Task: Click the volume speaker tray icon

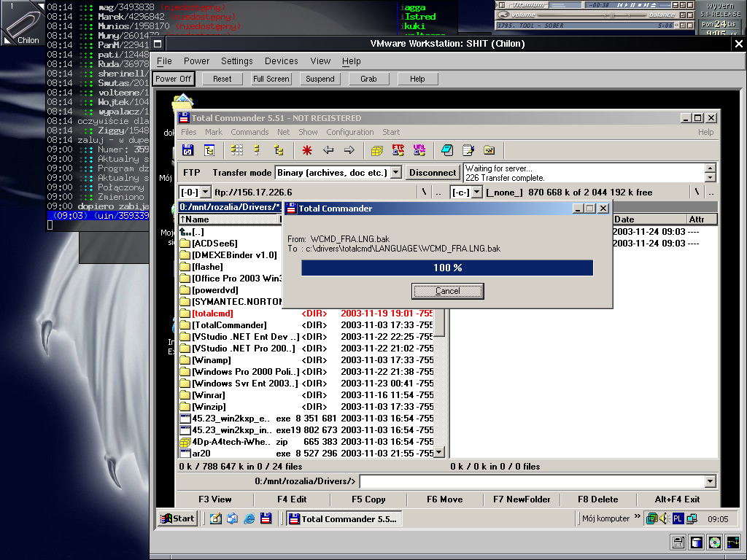Action: 664,519
